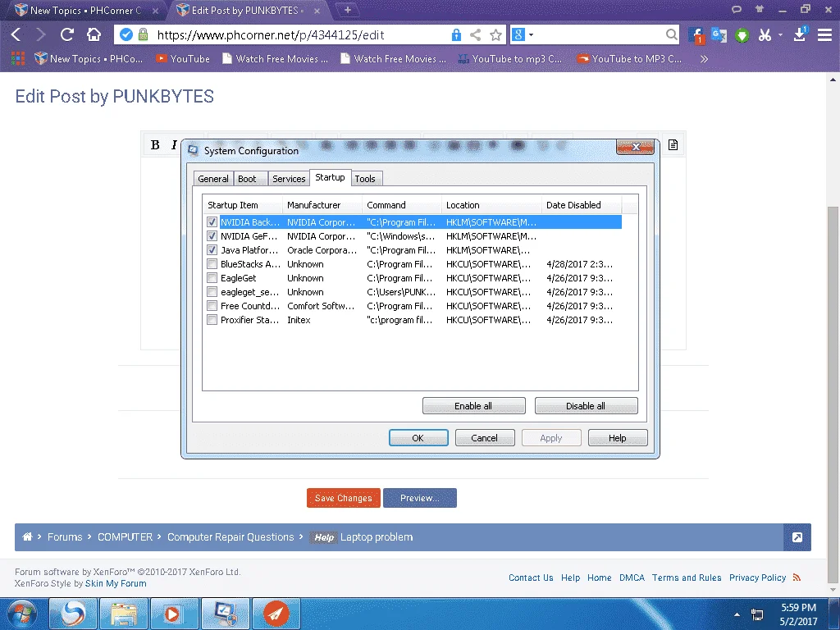Select the Startup tab
Screen dimensions: 840x630
coord(330,177)
